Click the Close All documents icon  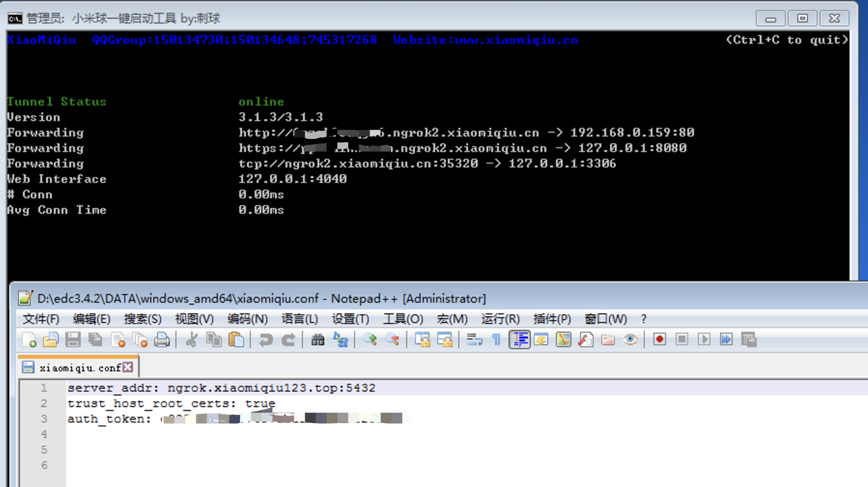140,340
